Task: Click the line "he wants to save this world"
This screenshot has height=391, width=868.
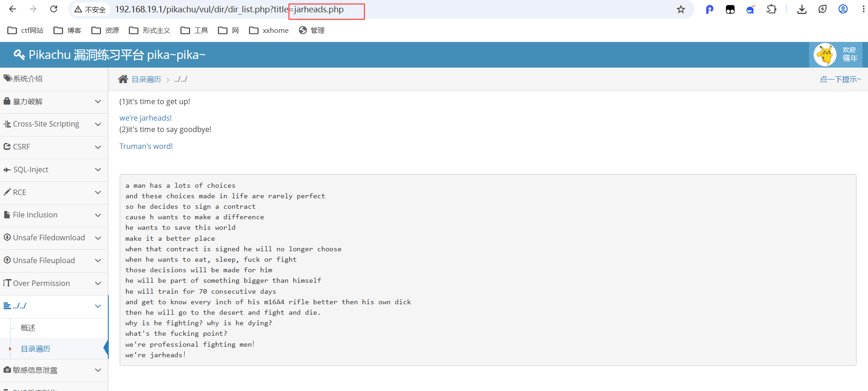Action: [180, 227]
